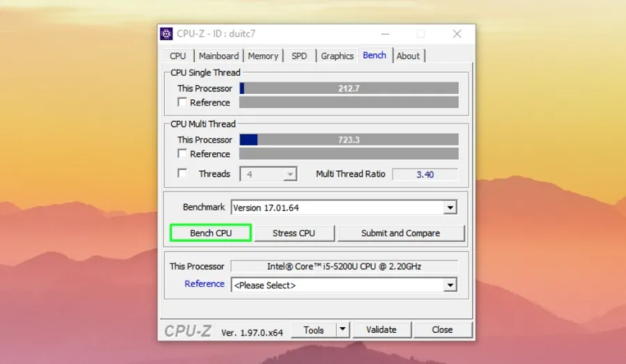
Task: Enable Reference checkbox under CPU Multi Thread
Action: [182, 154]
